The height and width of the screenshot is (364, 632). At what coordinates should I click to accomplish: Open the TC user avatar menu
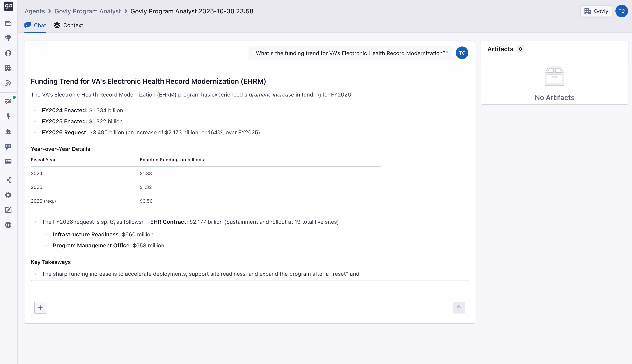tap(622, 11)
